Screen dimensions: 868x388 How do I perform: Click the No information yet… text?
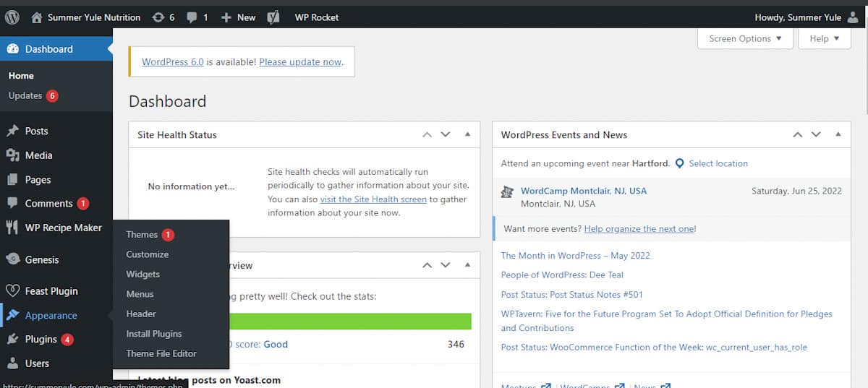pyautogui.click(x=191, y=186)
